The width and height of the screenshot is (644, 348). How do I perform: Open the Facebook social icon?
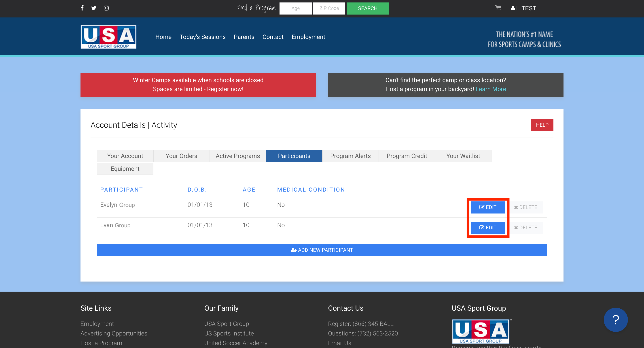pyautogui.click(x=82, y=8)
